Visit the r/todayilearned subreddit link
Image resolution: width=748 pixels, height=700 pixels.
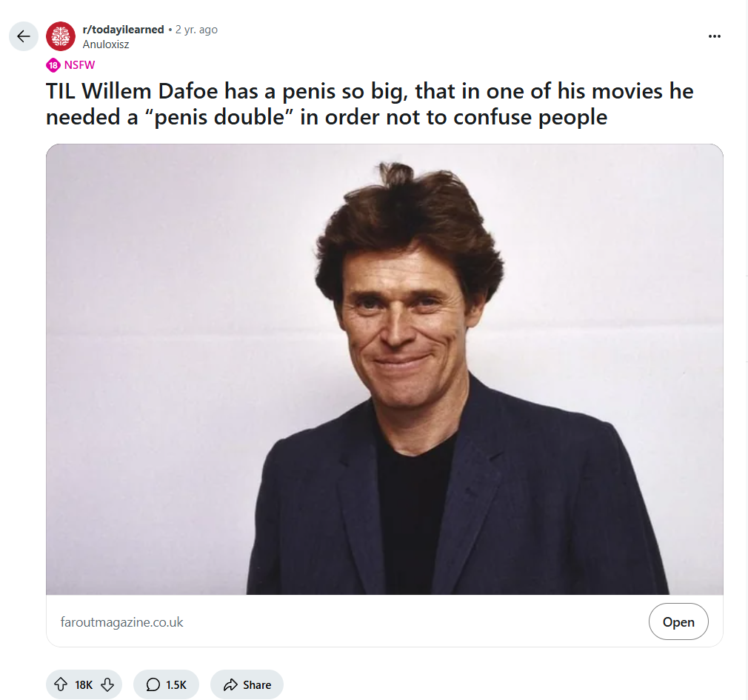click(x=123, y=30)
